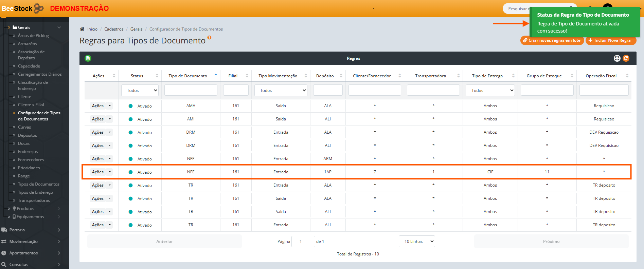Click the Consultas magnifier icon in the sidebar
The image size is (644, 269).
coord(4,265)
